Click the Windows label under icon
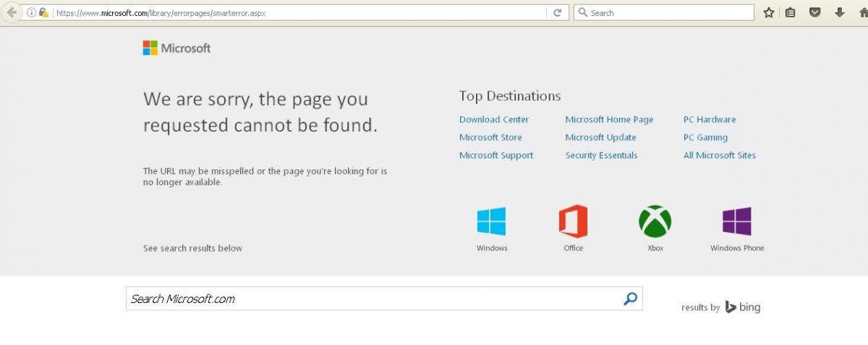The width and height of the screenshot is (868, 345). (x=492, y=248)
